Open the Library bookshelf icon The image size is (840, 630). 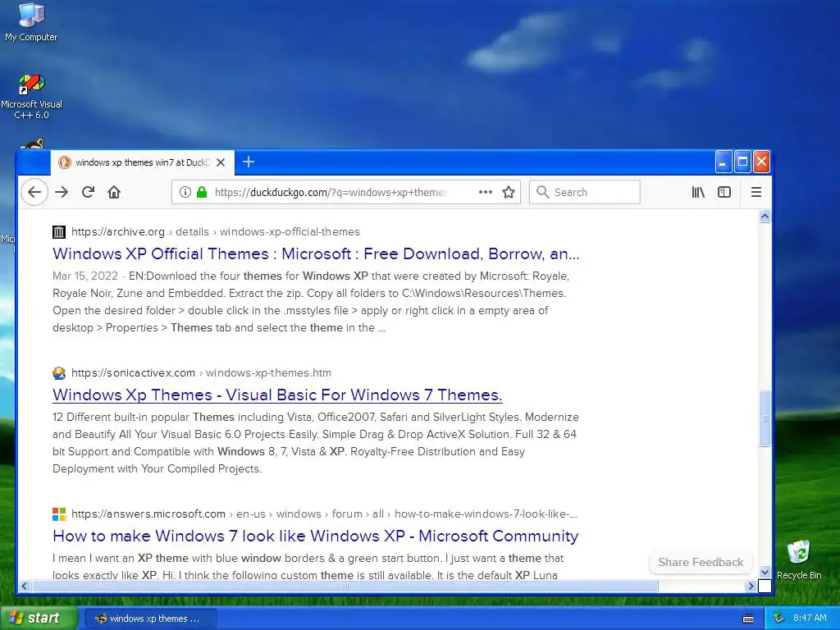697,192
